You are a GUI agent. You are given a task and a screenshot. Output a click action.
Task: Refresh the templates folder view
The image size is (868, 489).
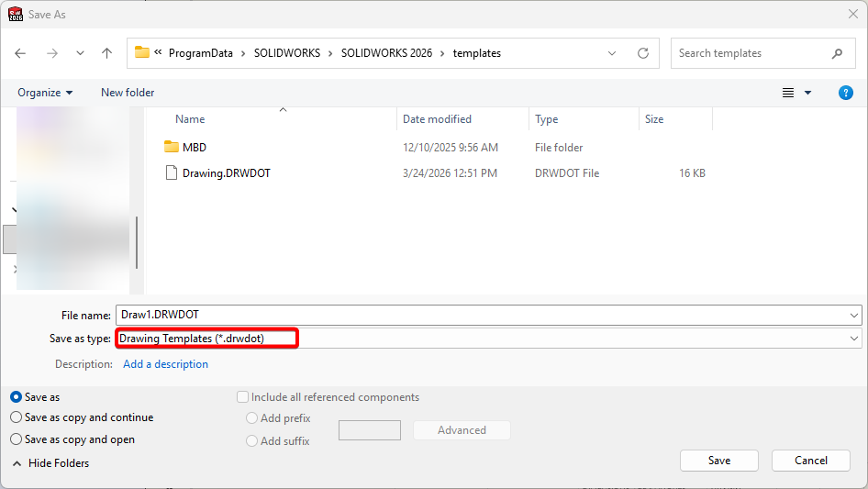642,53
